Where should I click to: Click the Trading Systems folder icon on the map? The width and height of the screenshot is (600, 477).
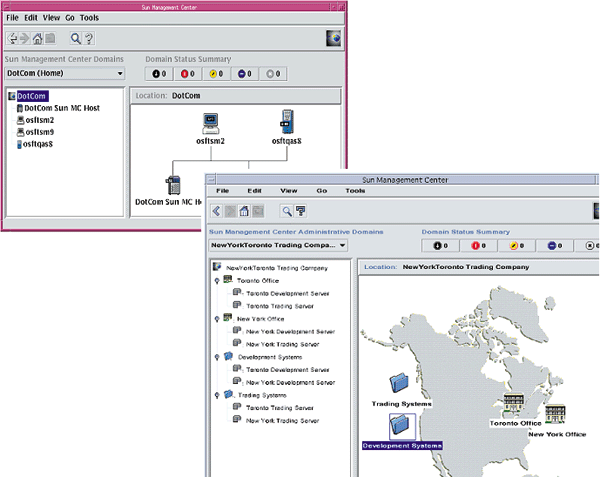(x=401, y=383)
